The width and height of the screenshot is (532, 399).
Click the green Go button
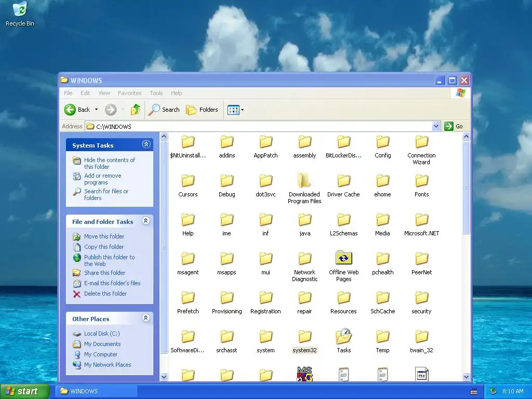(x=453, y=126)
